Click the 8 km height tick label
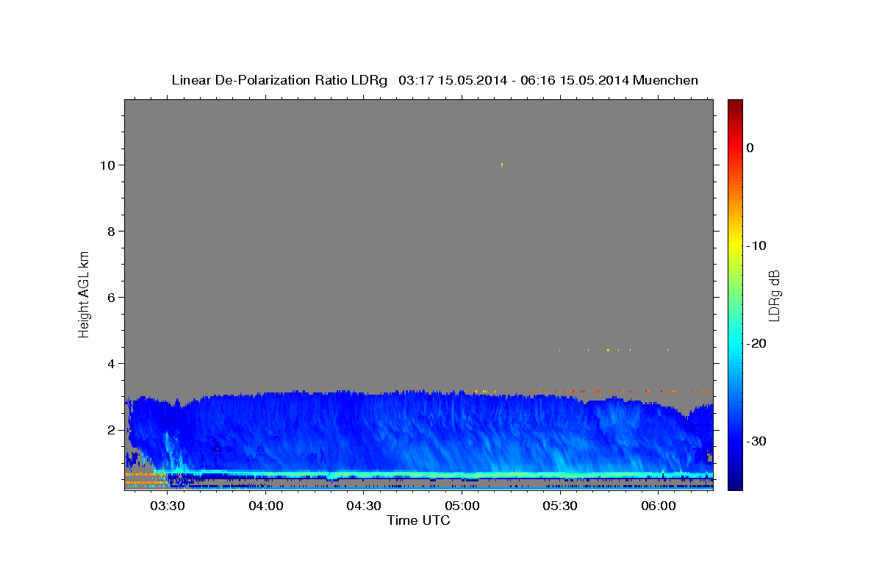 tap(111, 232)
